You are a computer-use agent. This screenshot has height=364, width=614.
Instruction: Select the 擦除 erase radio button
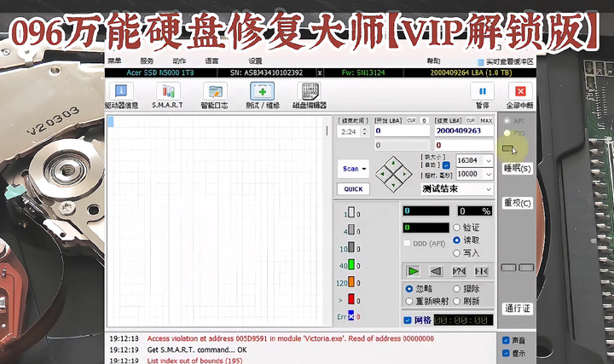(x=456, y=289)
